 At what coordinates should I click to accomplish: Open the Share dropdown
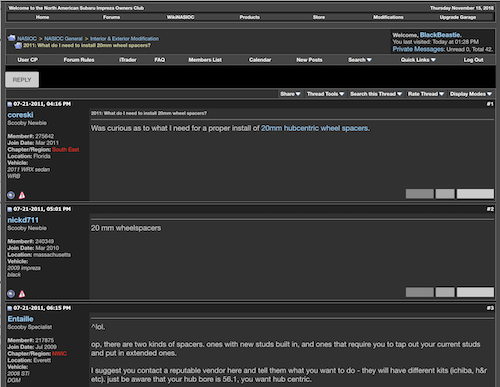pyautogui.click(x=290, y=94)
